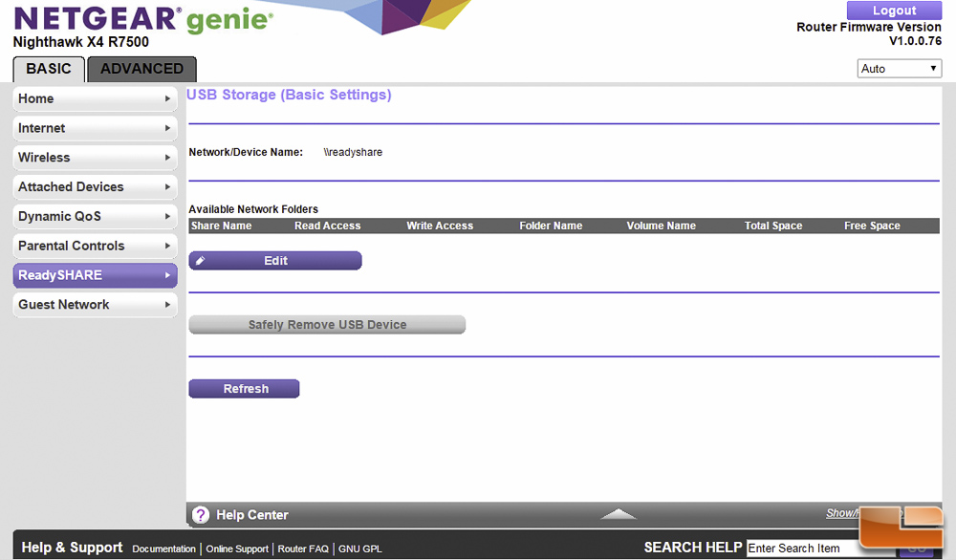This screenshot has width=956, height=560.
Task: Click the NETGEAR genie logo
Action: pyautogui.click(x=143, y=19)
